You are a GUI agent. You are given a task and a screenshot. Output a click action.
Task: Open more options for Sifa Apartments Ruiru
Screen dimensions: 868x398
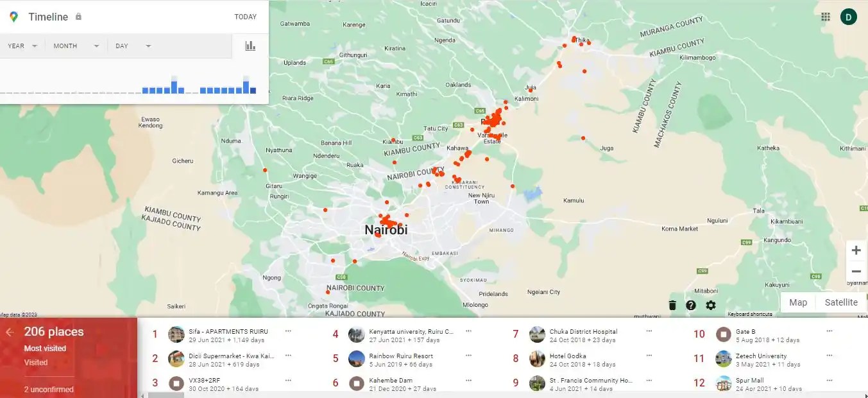click(288, 331)
